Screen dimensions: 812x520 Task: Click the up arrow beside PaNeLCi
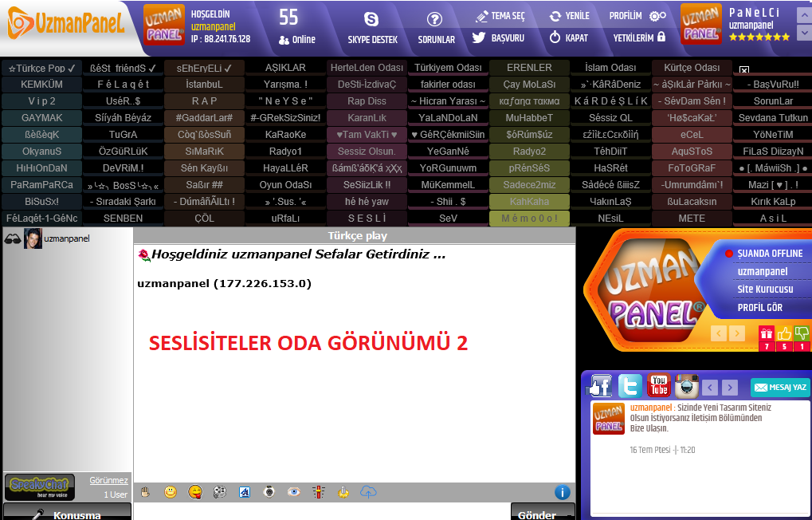pyautogui.click(x=804, y=15)
